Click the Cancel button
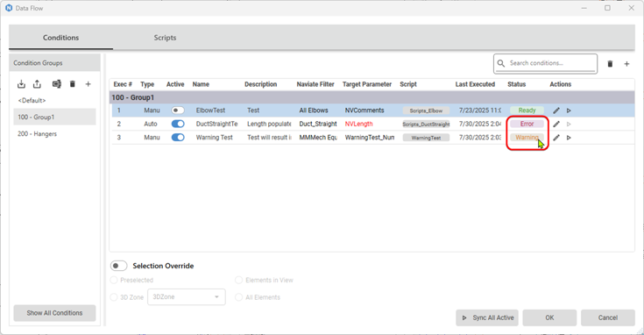644x335 pixels. click(x=608, y=317)
